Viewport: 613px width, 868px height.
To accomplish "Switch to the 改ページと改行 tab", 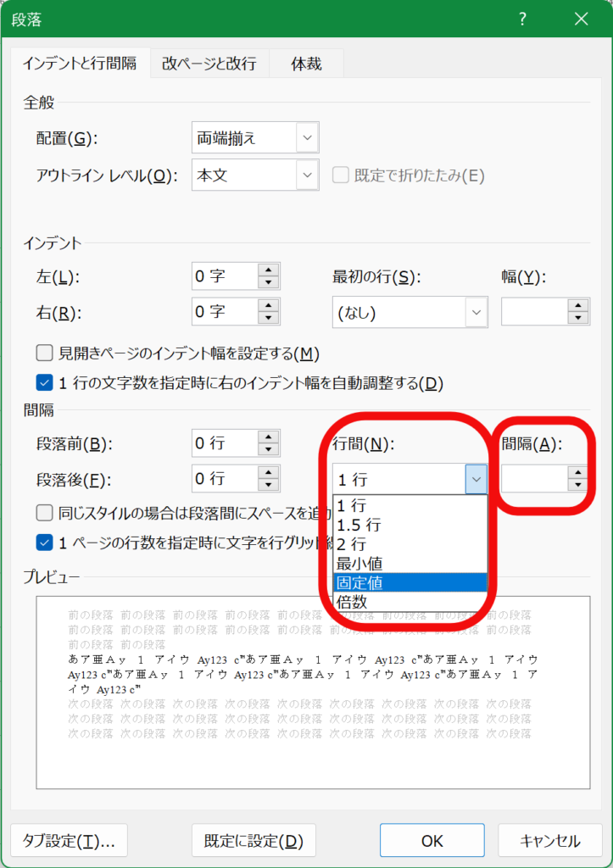I will [x=209, y=64].
